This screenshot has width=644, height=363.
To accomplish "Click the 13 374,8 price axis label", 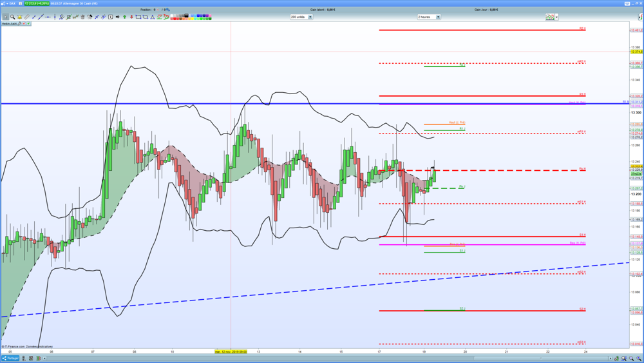I will point(636,52).
